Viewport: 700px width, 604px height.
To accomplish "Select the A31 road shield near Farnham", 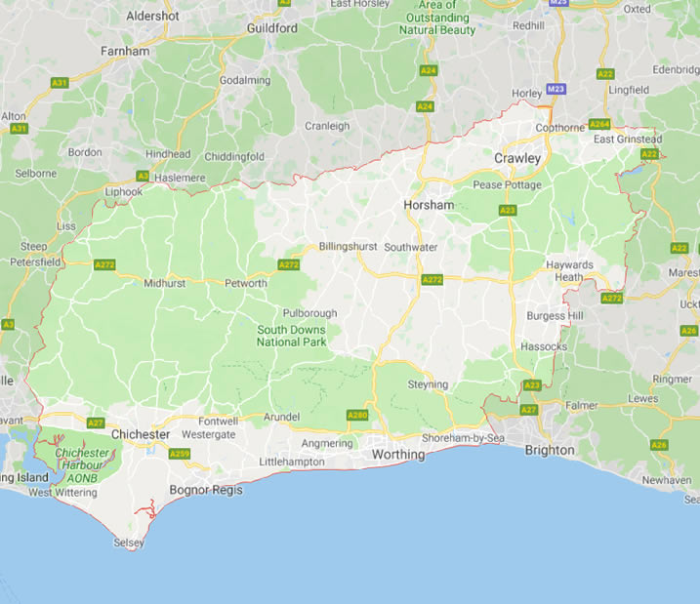I will (59, 83).
